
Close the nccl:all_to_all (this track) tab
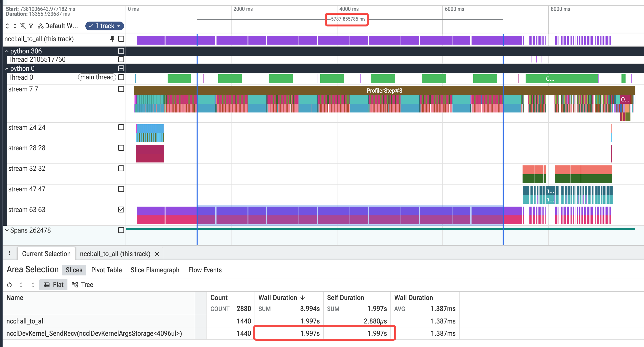[x=157, y=254]
